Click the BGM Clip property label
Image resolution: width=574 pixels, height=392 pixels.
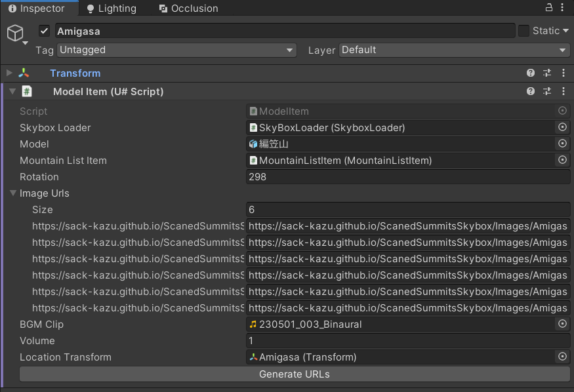pos(41,324)
